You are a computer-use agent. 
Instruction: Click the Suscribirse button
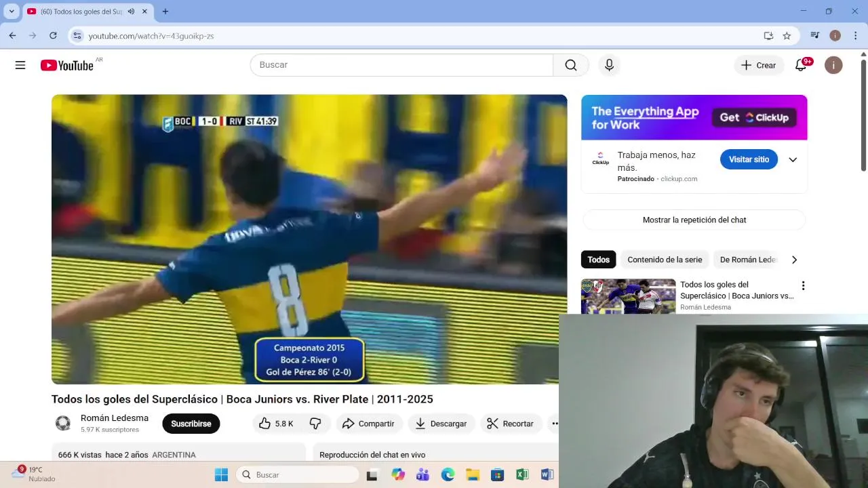[x=191, y=424]
